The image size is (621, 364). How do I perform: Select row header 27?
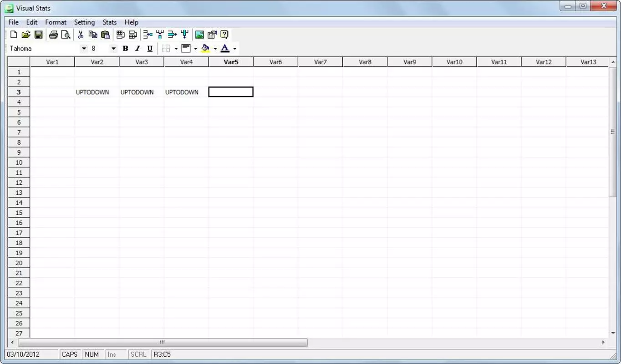tap(19, 333)
